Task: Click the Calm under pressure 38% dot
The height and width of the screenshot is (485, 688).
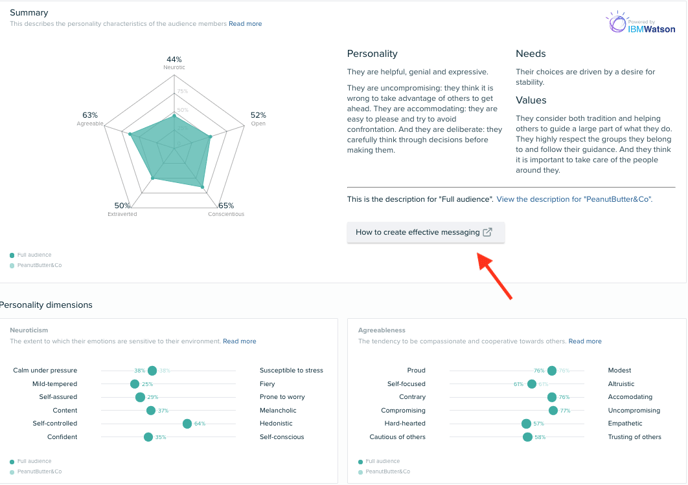Action: [152, 371]
